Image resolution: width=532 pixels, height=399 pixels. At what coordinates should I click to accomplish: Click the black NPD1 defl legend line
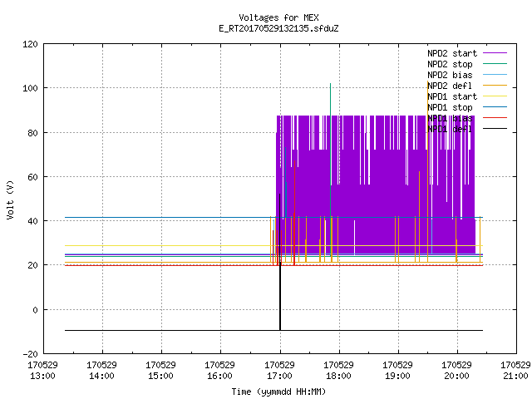coord(495,129)
